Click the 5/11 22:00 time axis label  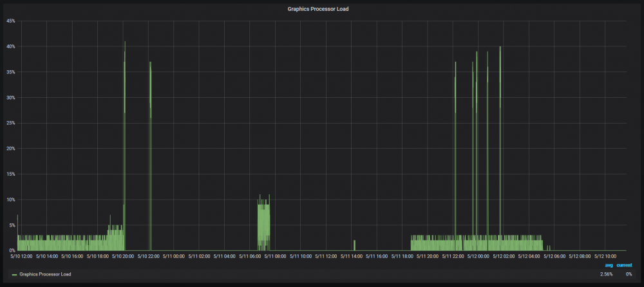pos(453,256)
